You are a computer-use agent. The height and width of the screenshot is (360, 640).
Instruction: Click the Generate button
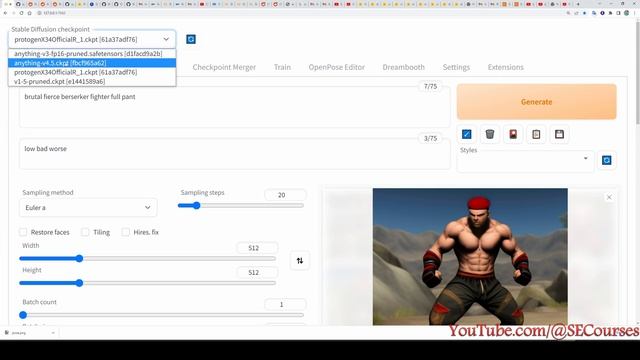[x=536, y=102]
